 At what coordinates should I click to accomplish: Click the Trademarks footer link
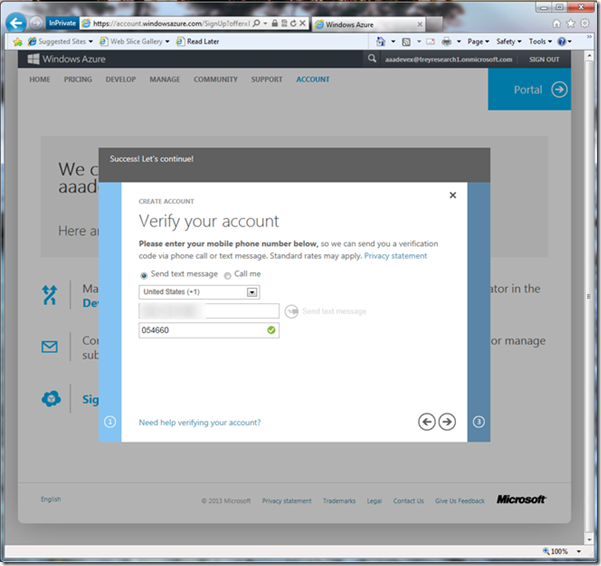pyautogui.click(x=339, y=501)
